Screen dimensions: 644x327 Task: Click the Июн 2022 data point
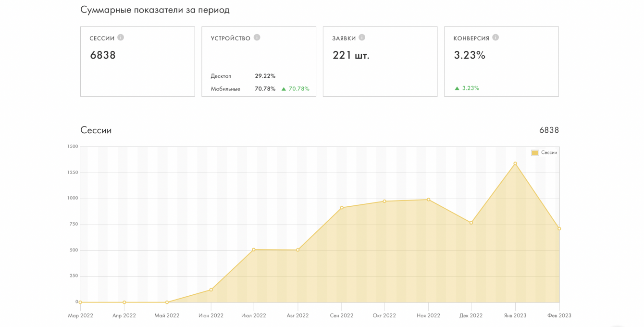(211, 289)
